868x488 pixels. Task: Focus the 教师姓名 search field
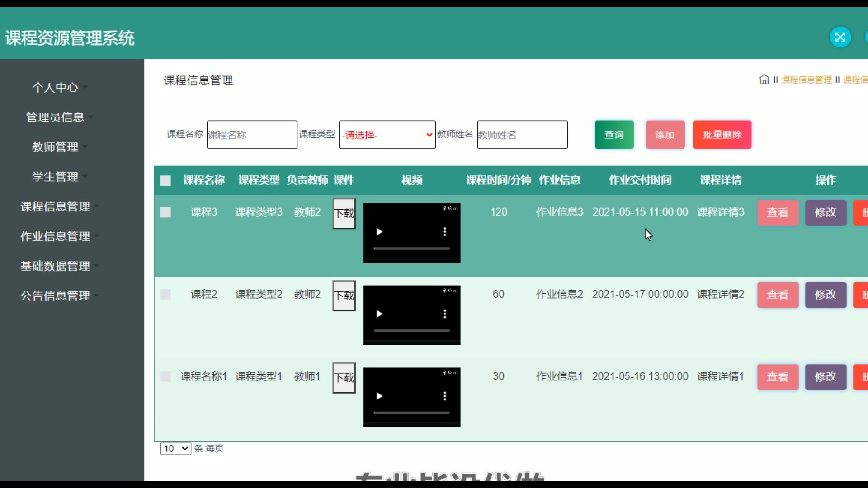[x=522, y=135]
